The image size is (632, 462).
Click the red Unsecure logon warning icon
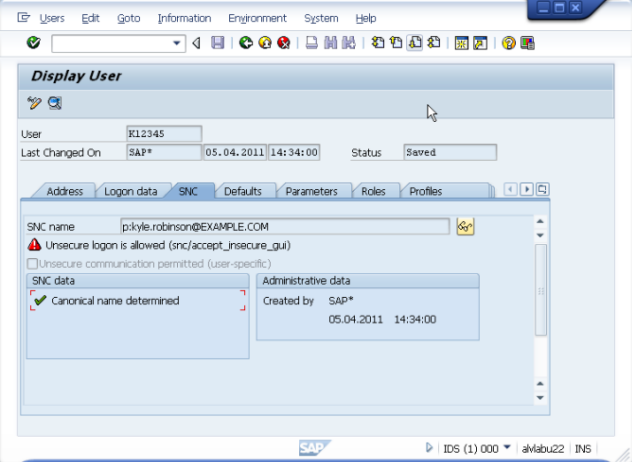coord(35,245)
